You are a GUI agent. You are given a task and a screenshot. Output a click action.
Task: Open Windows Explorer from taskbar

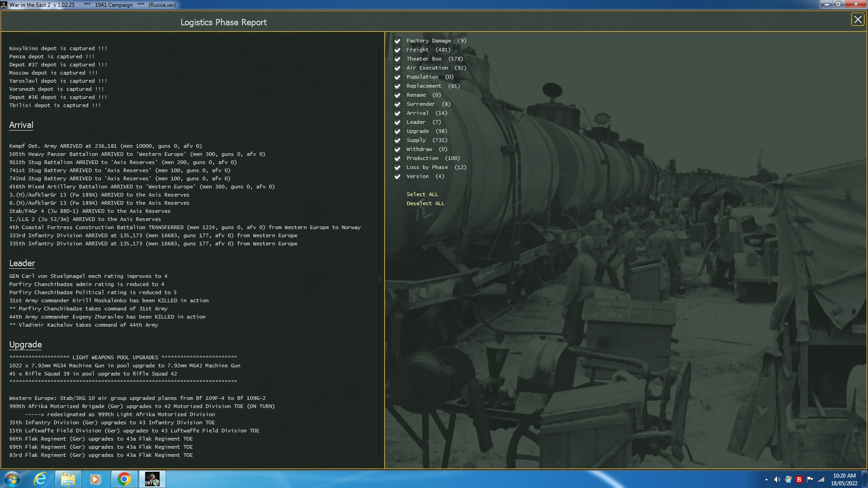pyautogui.click(x=68, y=479)
